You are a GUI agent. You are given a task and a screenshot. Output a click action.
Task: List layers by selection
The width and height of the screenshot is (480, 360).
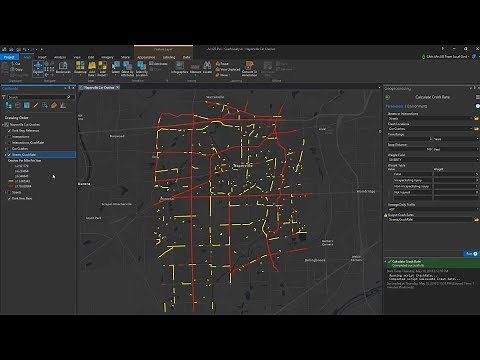27,105
